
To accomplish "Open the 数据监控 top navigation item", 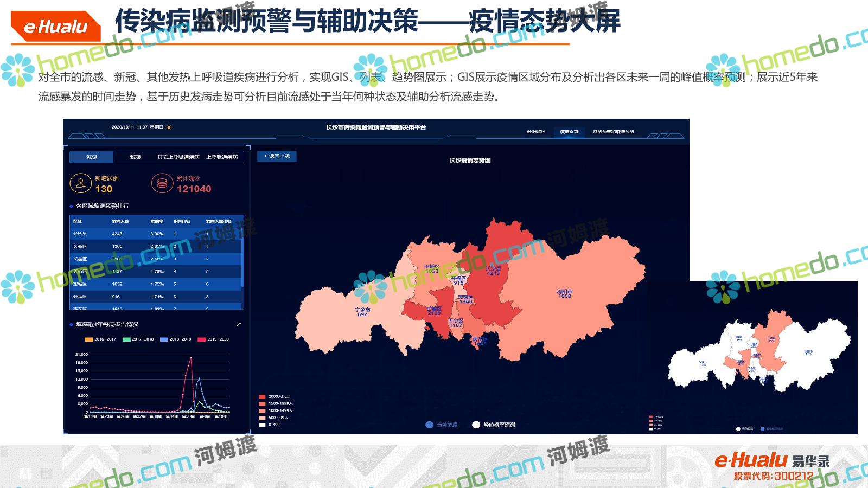I will tap(536, 132).
